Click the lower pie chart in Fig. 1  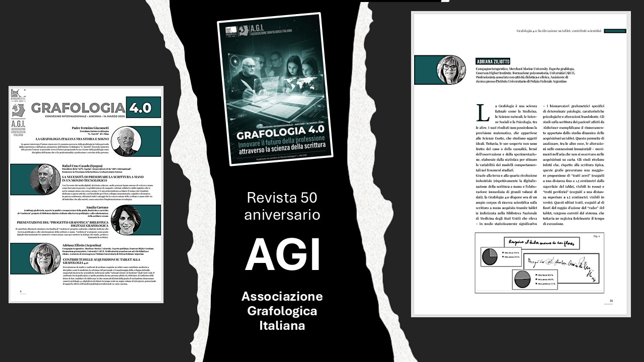[522, 279]
